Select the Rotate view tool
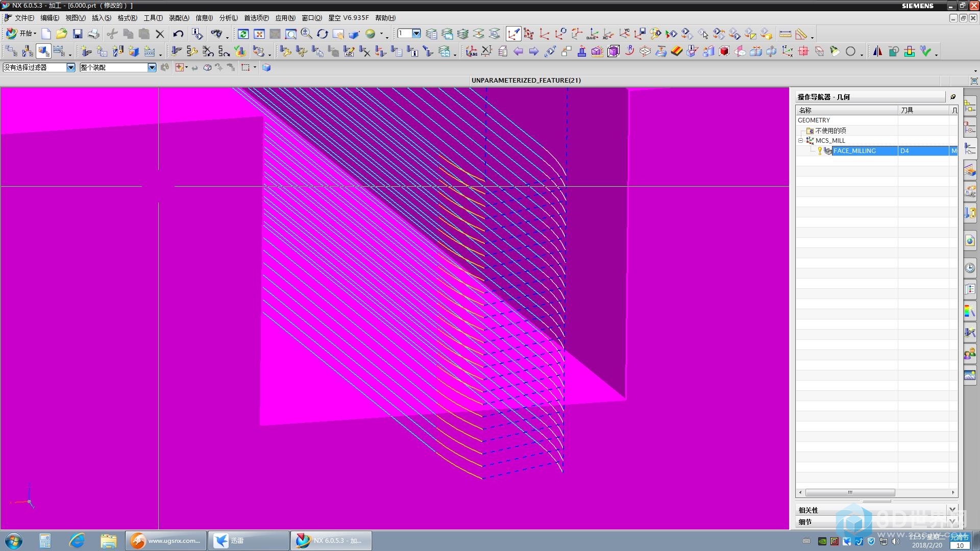The image size is (980, 551). [x=323, y=34]
